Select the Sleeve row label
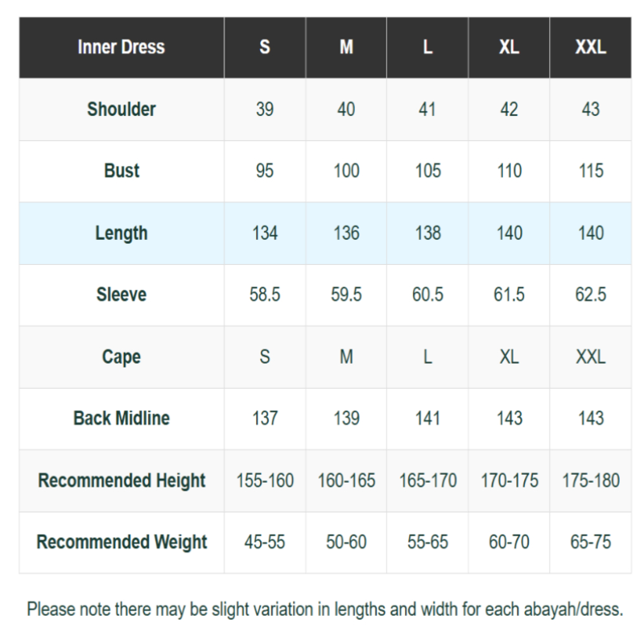The width and height of the screenshot is (644, 644). click(121, 295)
